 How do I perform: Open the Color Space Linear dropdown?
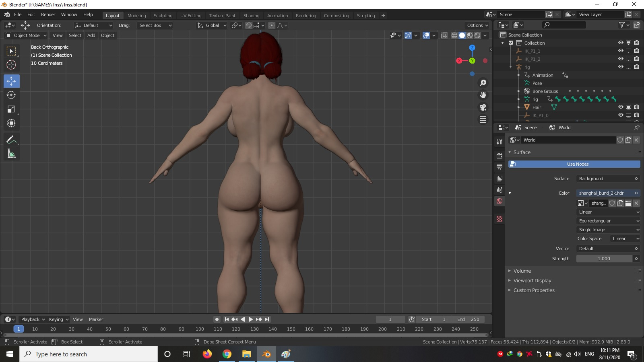click(x=625, y=239)
